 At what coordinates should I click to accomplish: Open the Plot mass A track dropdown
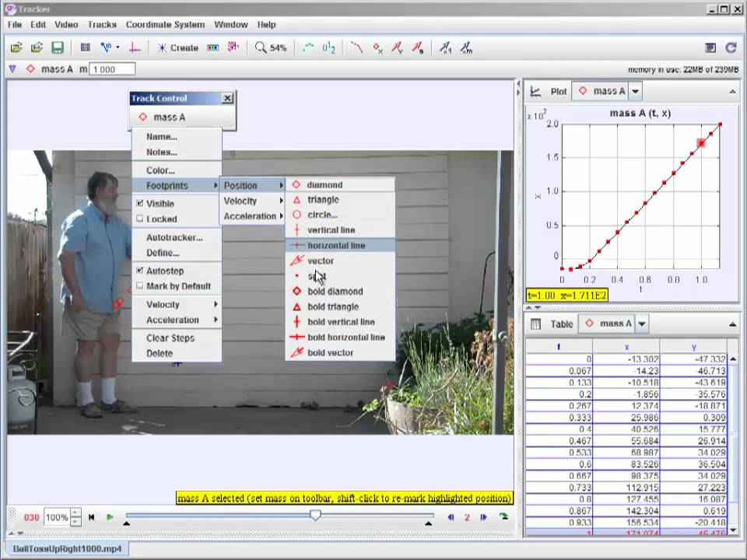pyautogui.click(x=635, y=91)
